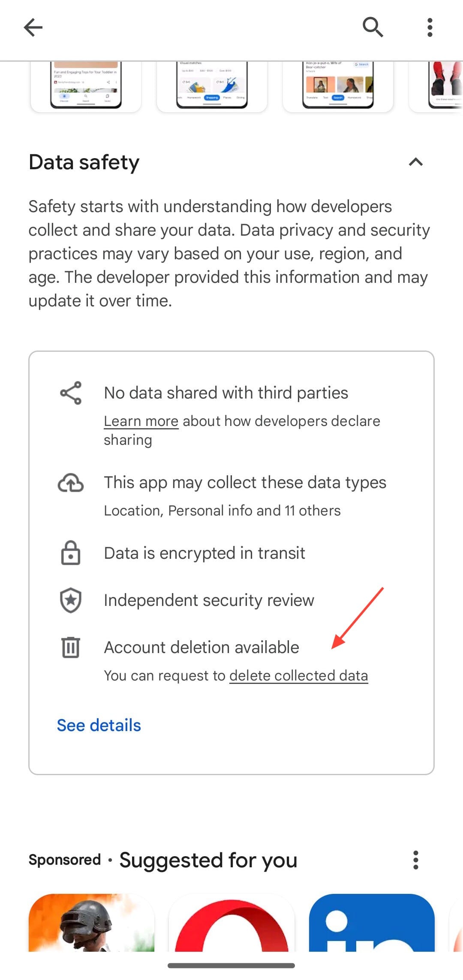Open the 'Learn more' link about sharing
Image resolution: width=463 pixels, height=980 pixels.
point(141,421)
